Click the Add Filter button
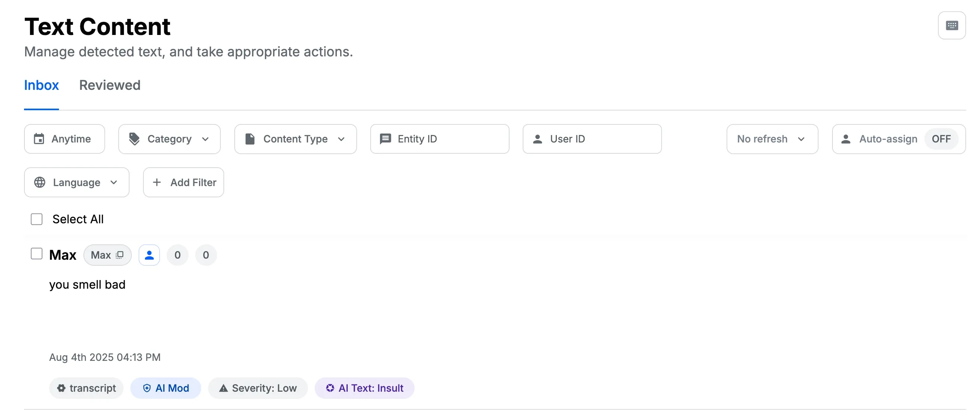Viewport: 980px width, 418px height. pos(183,182)
